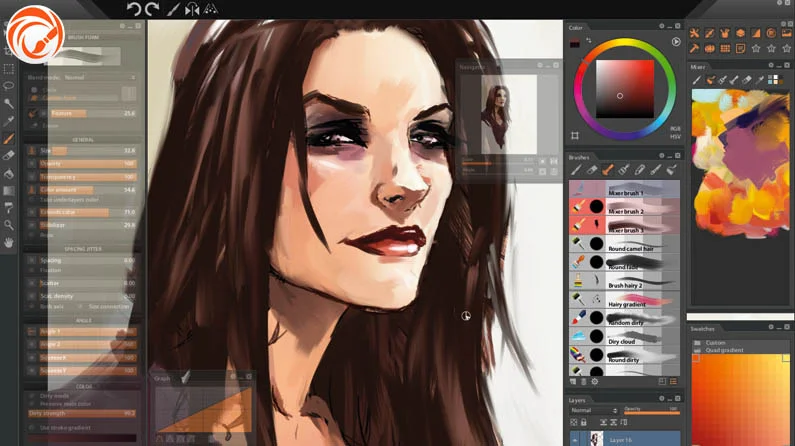Open the brush Blend mode dropdown
795x446 pixels.
pos(80,76)
